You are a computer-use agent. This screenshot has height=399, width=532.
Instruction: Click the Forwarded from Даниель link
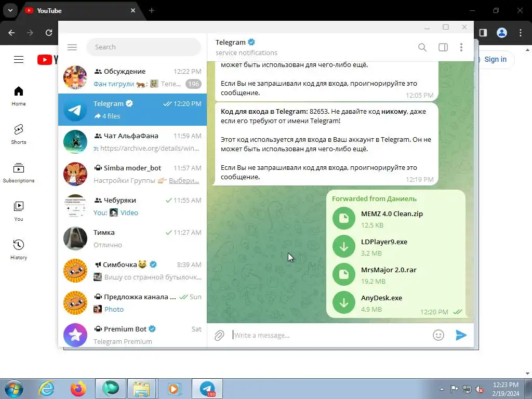(x=374, y=199)
